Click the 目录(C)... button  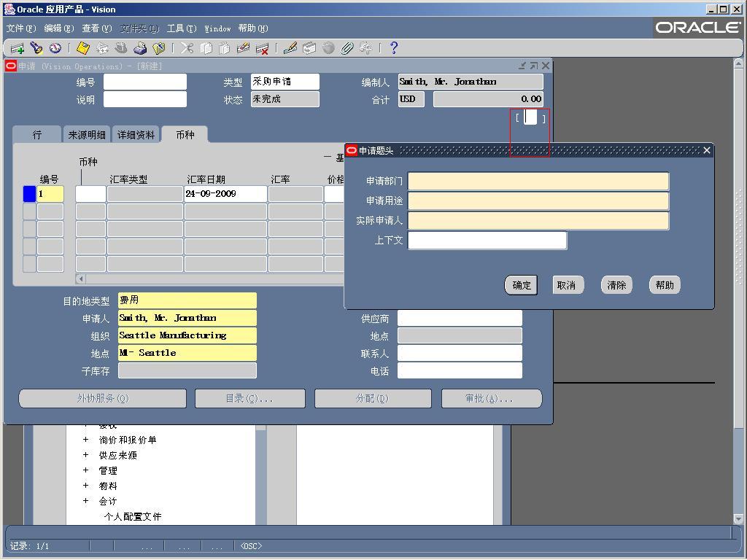tap(250, 399)
